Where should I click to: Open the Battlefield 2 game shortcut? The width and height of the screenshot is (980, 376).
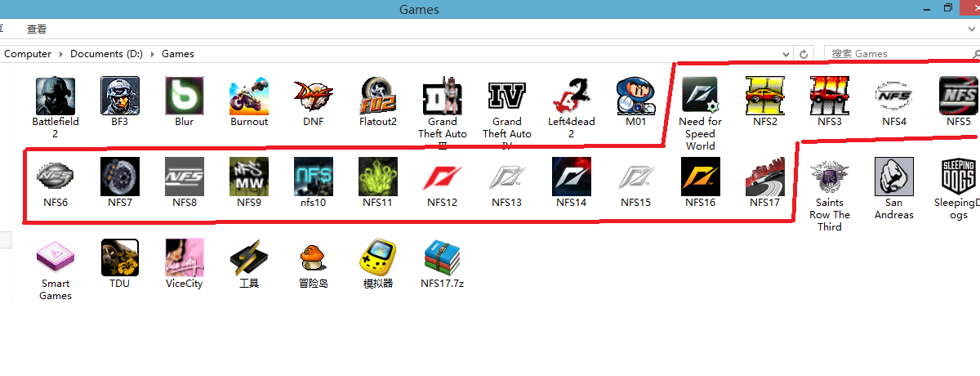[56, 96]
